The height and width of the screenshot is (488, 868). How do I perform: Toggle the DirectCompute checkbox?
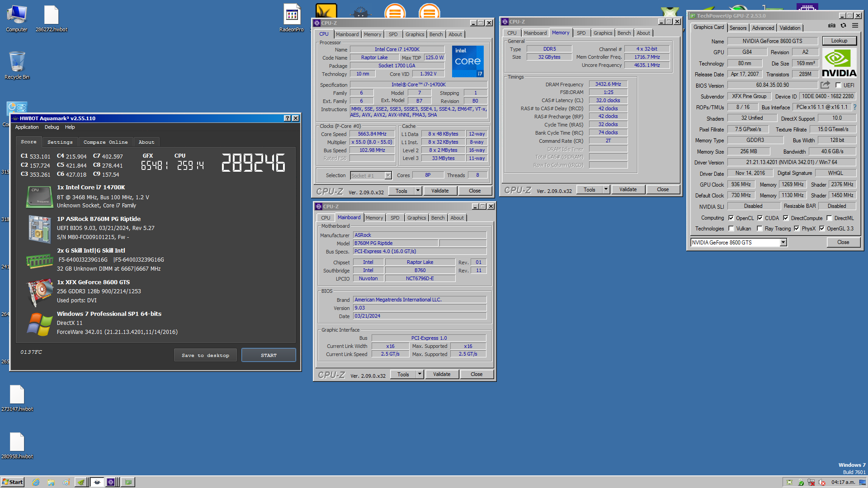[786, 218]
